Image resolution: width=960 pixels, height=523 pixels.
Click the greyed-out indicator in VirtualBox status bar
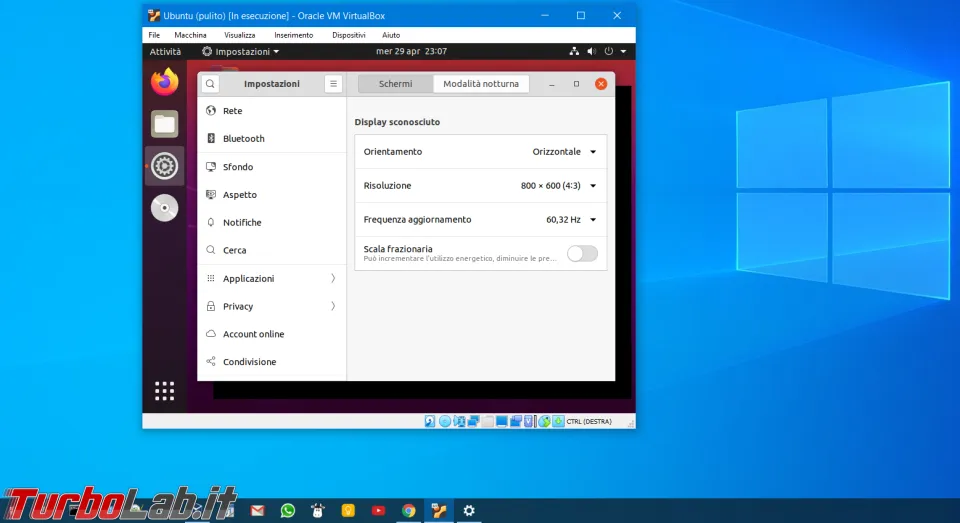pos(487,421)
